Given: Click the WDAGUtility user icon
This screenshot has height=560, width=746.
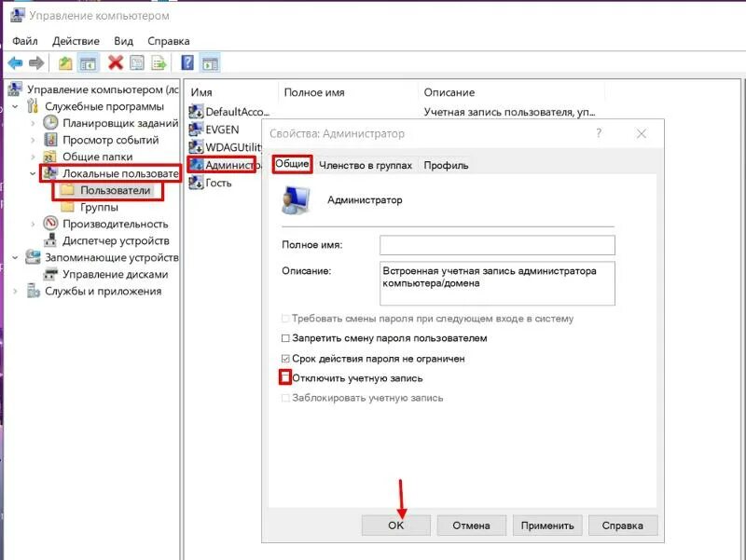Looking at the screenshot, I should [x=196, y=147].
